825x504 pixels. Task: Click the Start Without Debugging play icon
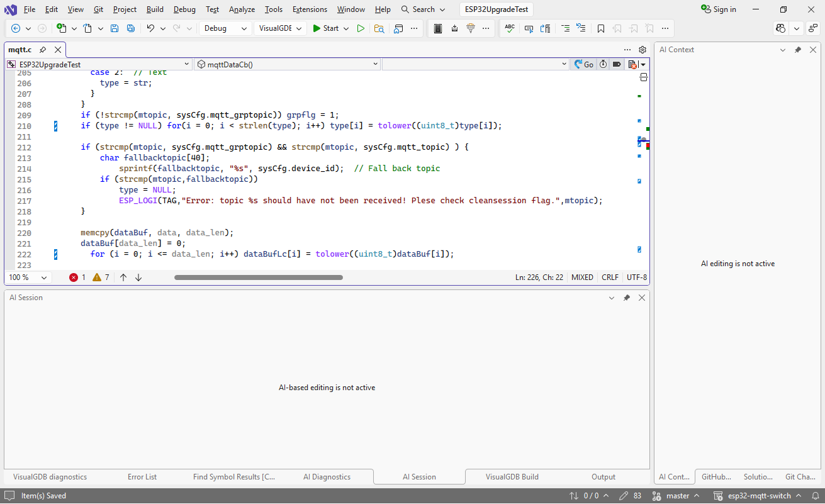click(361, 28)
